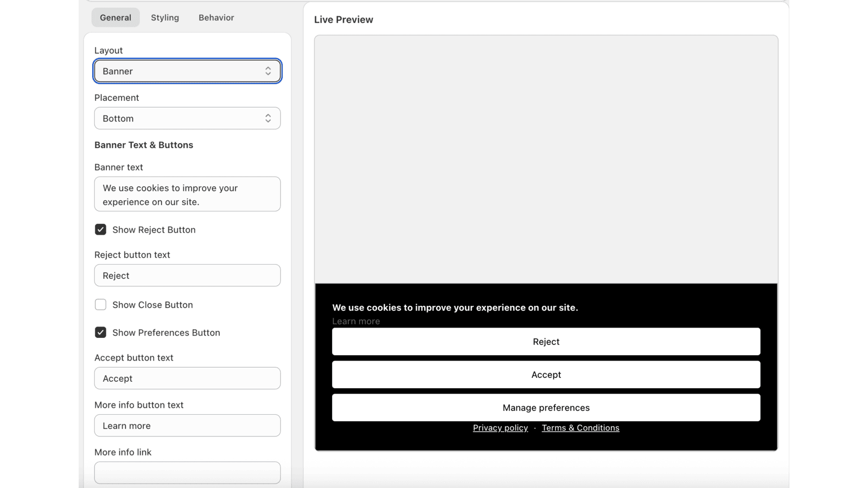
Task: Open the Privacy policy link
Action: coord(500,428)
